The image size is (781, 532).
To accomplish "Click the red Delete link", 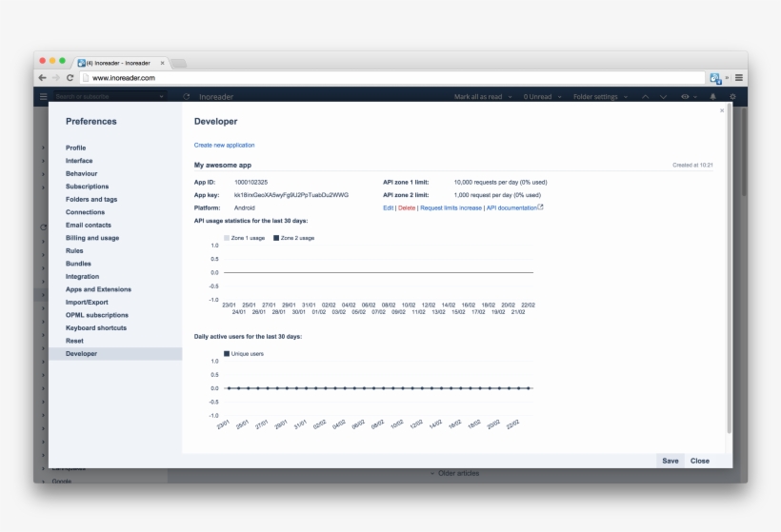I will point(407,208).
